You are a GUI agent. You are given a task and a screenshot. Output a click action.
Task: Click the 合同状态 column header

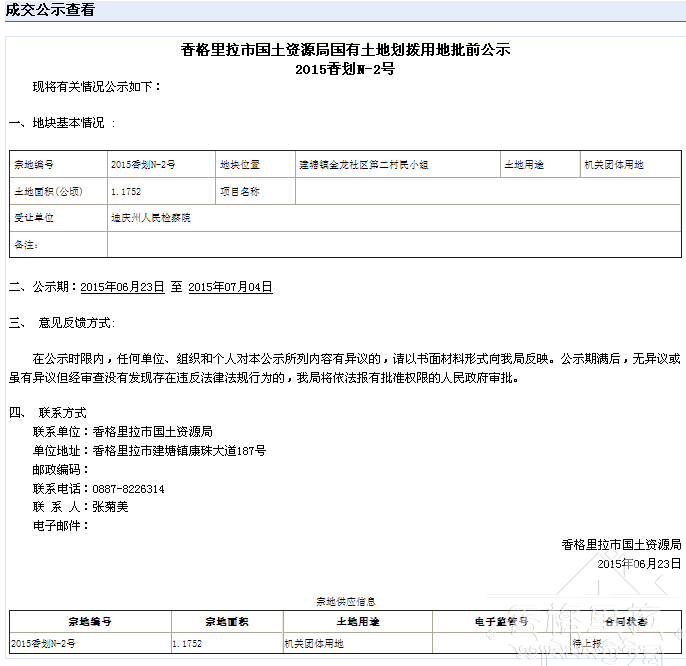click(x=625, y=621)
